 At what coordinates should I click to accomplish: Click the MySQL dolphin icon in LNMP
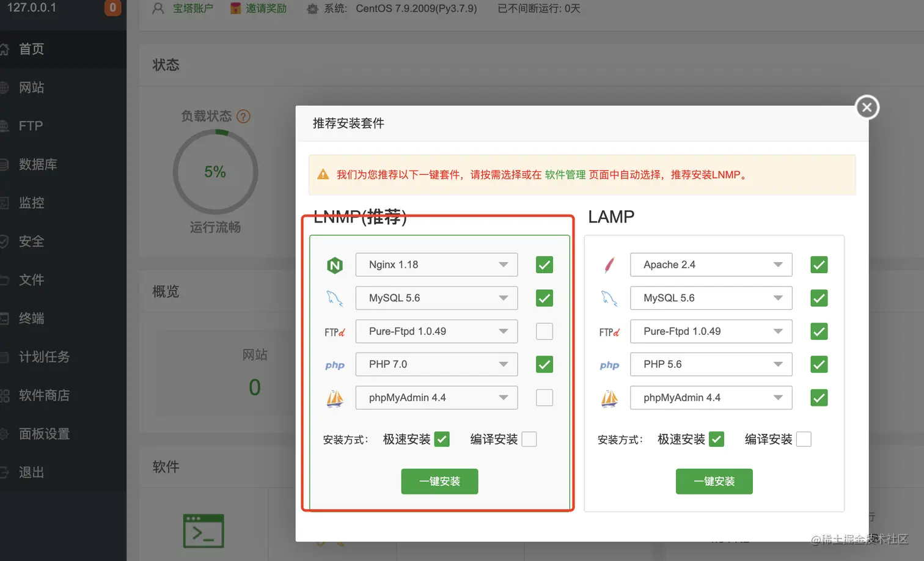click(x=334, y=298)
